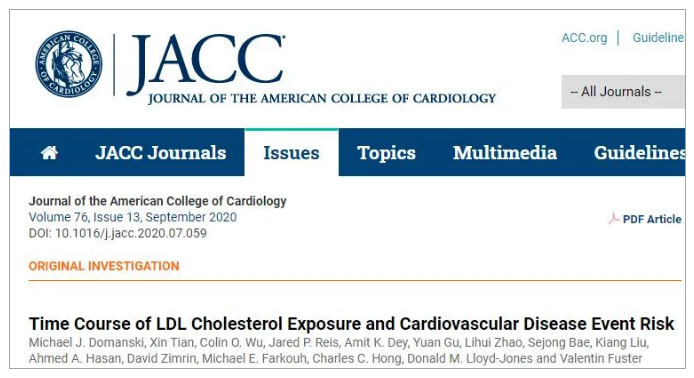This screenshot has height=378, width=694.
Task: Open the Multimedia menu
Action: coord(505,153)
